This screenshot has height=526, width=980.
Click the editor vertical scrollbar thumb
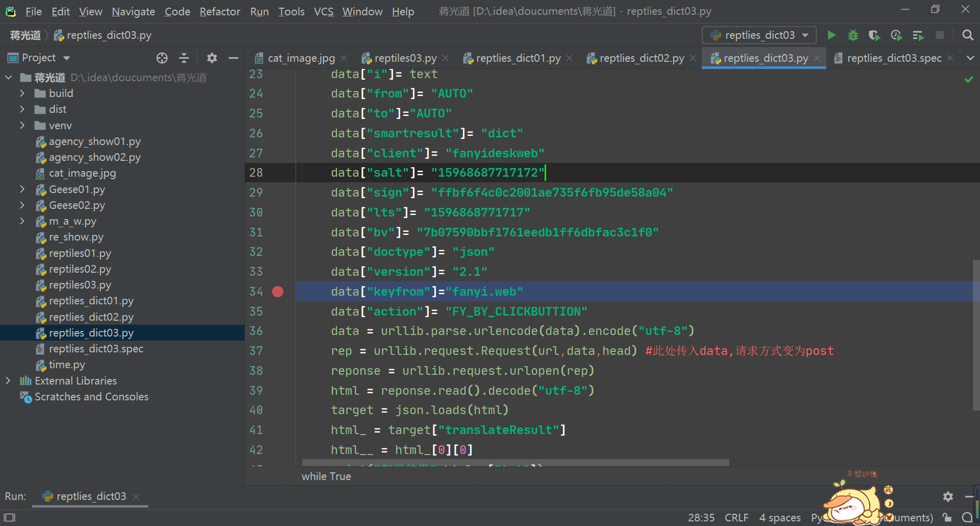click(x=976, y=335)
